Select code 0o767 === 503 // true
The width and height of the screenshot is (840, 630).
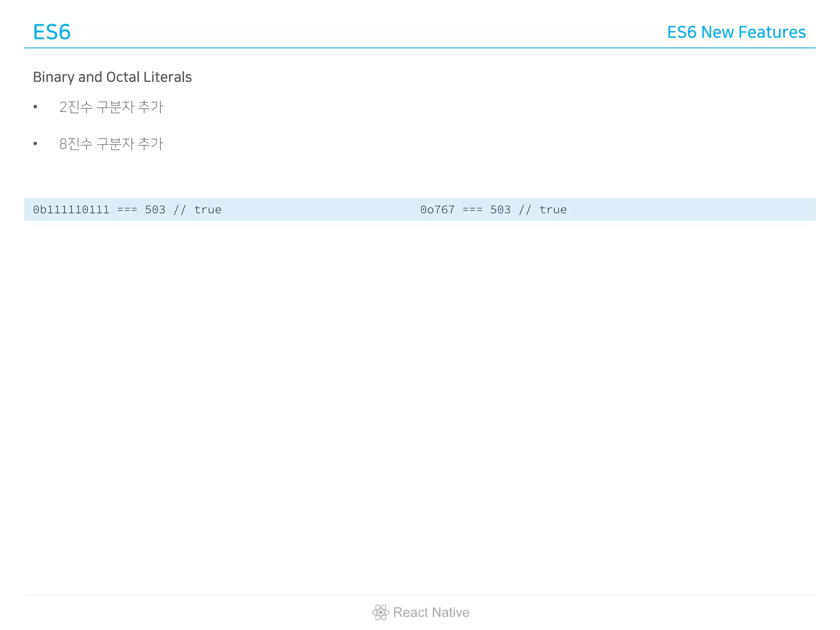pos(493,210)
